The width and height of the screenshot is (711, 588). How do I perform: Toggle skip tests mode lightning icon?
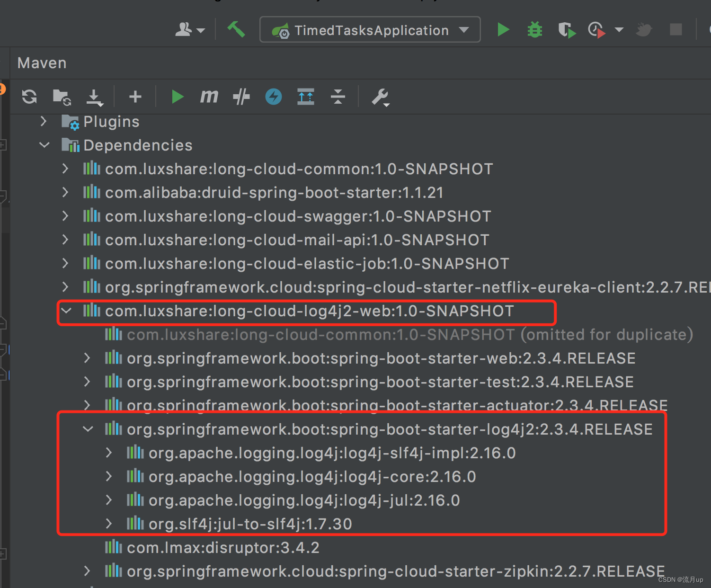274,97
